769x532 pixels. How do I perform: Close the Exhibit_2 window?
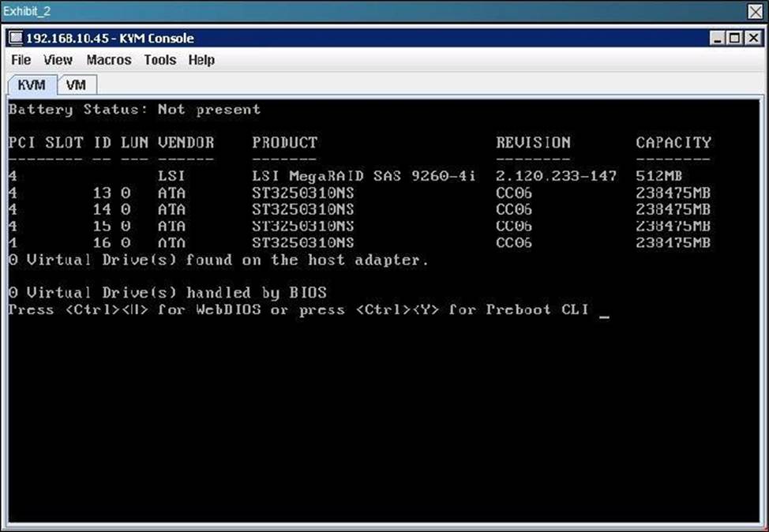755,10
